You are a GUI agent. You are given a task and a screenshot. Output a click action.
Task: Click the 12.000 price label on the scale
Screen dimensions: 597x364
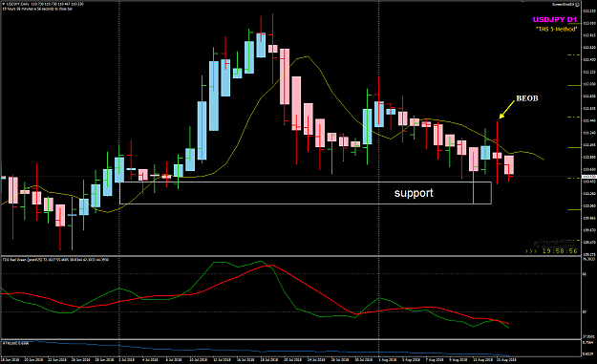589,84
